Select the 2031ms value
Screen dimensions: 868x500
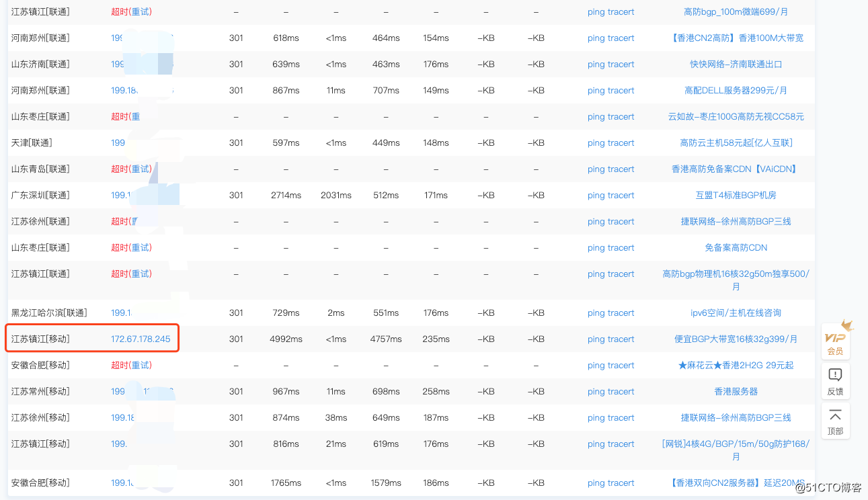click(336, 195)
